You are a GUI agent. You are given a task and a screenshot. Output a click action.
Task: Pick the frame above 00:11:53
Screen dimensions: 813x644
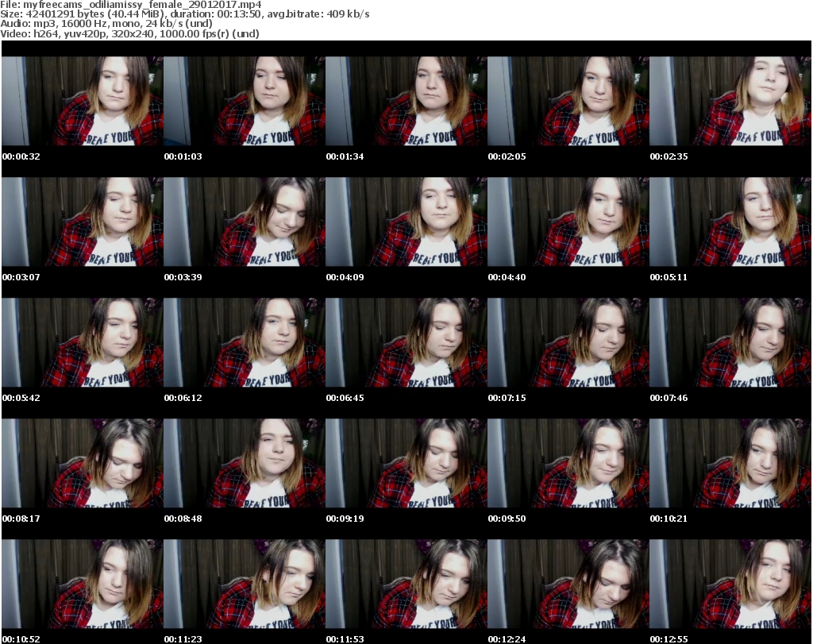pos(406,584)
